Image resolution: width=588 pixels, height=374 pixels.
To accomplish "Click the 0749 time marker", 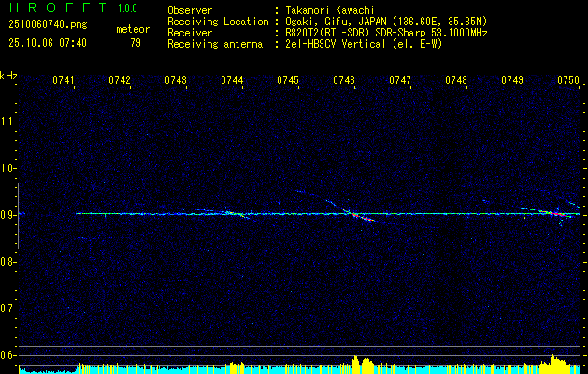I will click(512, 80).
